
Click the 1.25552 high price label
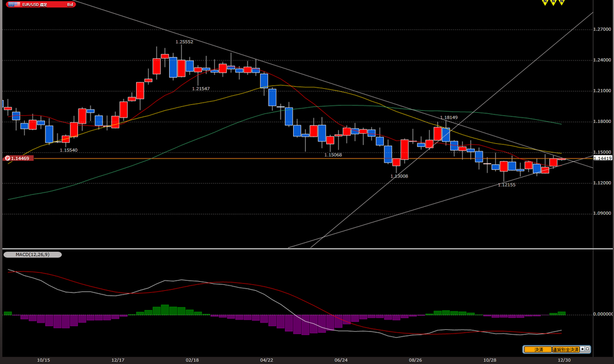coord(184,42)
